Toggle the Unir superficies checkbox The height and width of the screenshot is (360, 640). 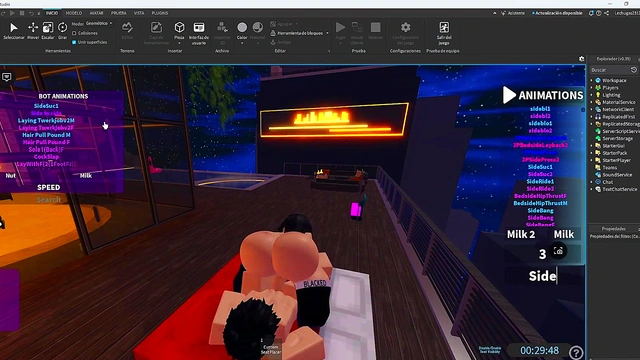click(x=74, y=42)
